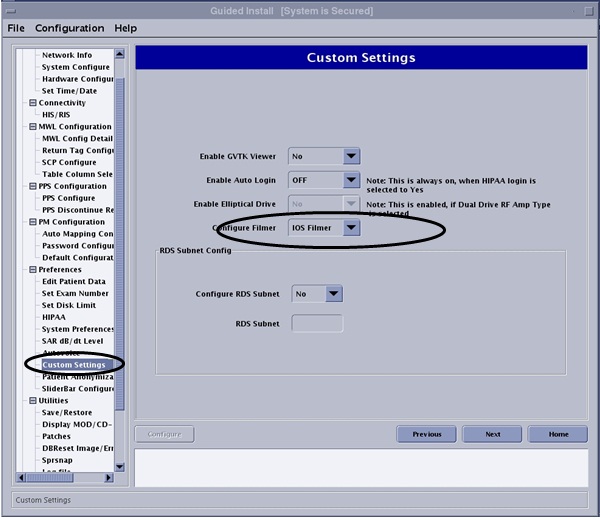Select HIS/RIS under Connectivity
Image resolution: width=600 pixels, height=520 pixels.
[x=56, y=115]
